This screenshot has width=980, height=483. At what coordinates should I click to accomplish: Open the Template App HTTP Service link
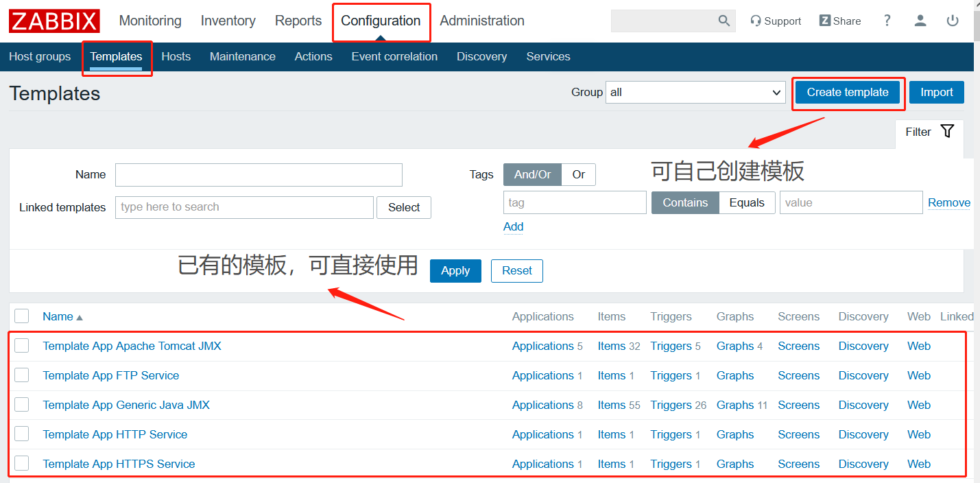[115, 434]
